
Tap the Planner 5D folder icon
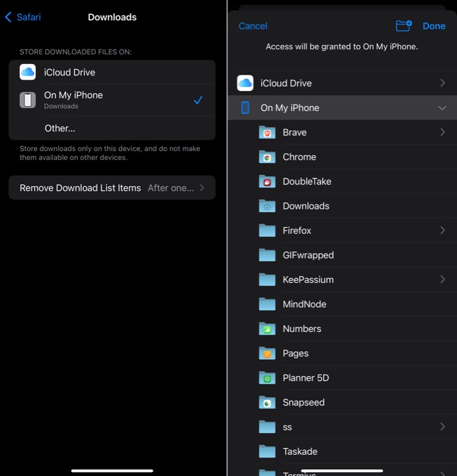[267, 378]
